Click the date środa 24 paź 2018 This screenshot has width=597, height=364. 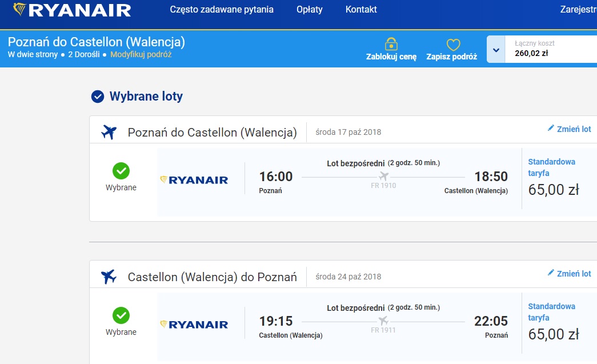click(x=348, y=277)
